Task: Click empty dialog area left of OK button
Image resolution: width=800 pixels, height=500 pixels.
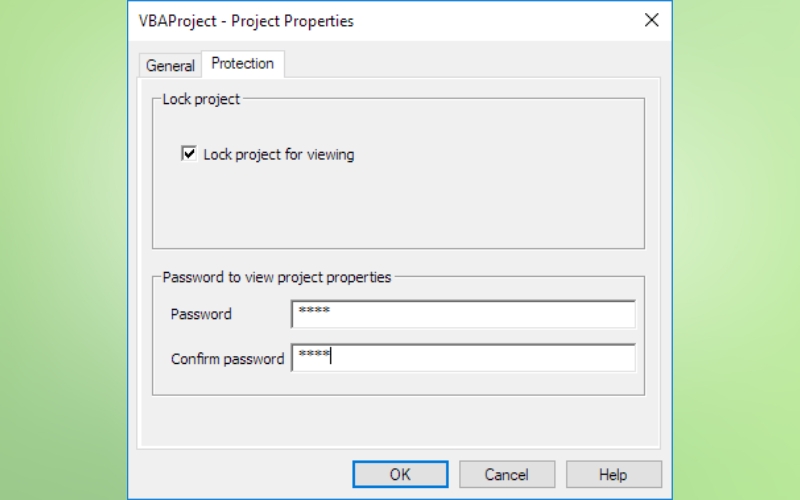Action: (240, 474)
